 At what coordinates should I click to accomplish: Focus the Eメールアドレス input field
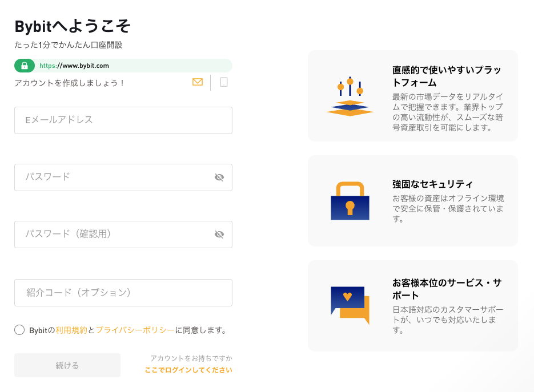click(x=123, y=120)
